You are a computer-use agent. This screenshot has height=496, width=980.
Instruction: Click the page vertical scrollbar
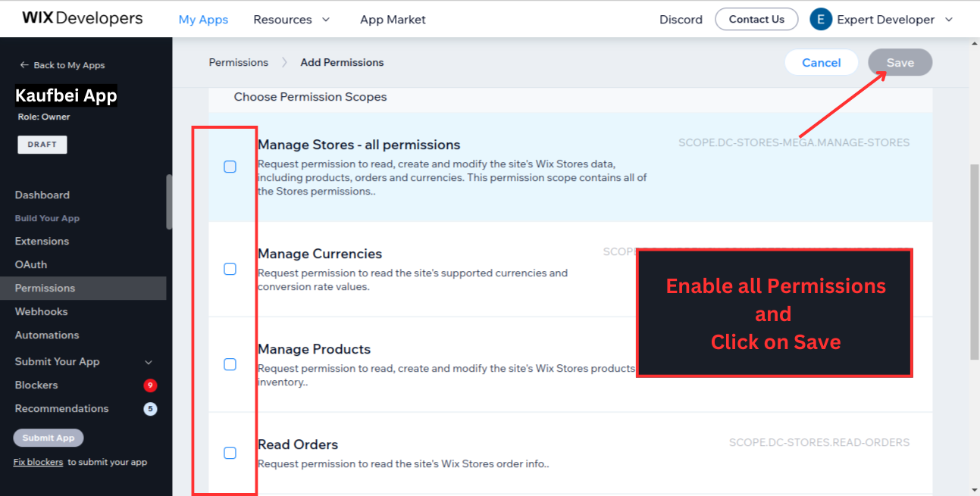click(974, 257)
